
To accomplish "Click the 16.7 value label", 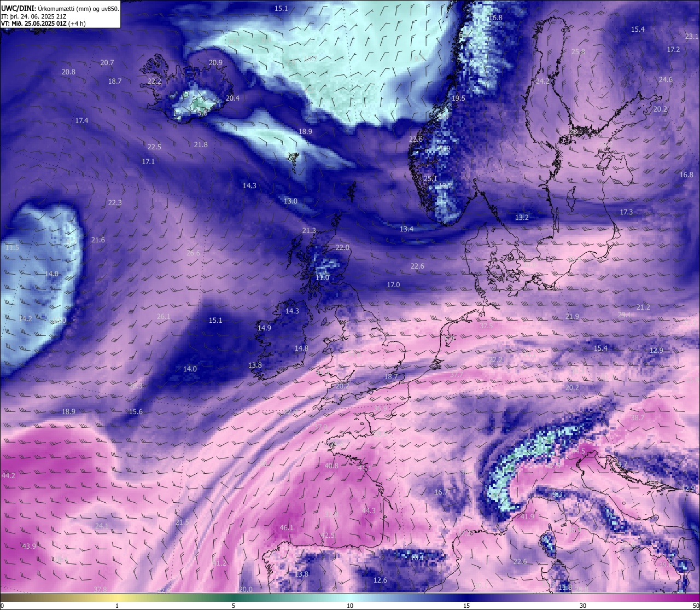I will [x=441, y=492].
